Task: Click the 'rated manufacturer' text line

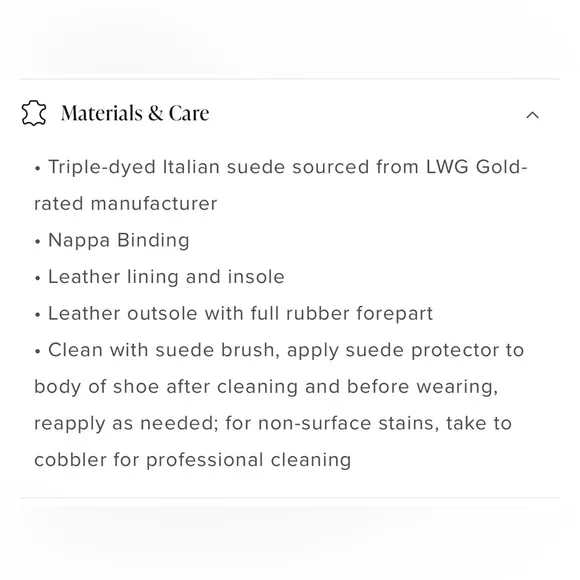Action: pyautogui.click(x=126, y=204)
